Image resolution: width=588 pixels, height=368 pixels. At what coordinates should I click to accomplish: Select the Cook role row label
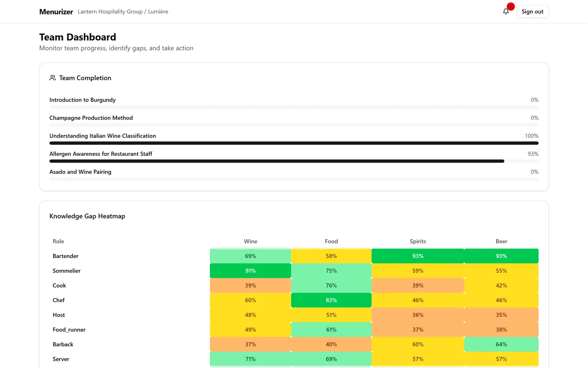(59, 285)
